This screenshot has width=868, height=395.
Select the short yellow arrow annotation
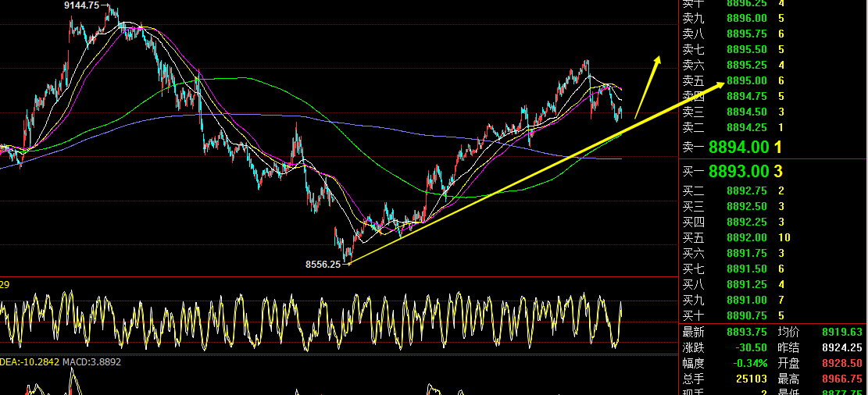[648, 87]
